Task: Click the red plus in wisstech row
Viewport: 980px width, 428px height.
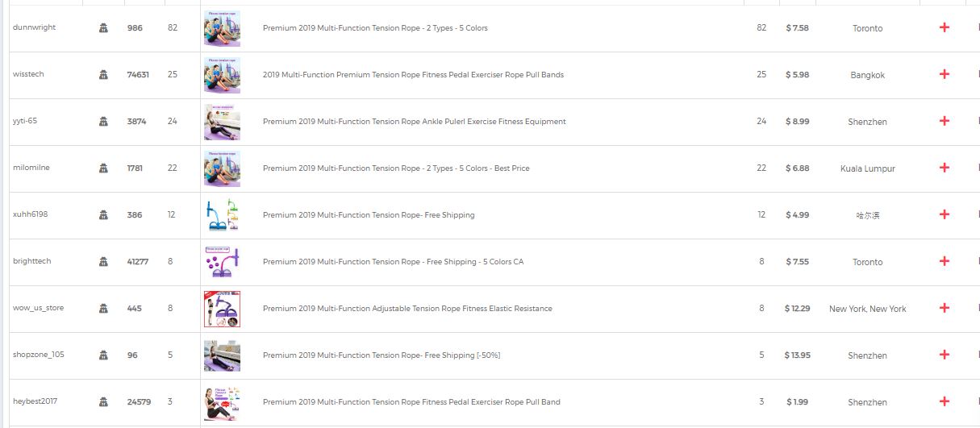Action: pos(945,74)
